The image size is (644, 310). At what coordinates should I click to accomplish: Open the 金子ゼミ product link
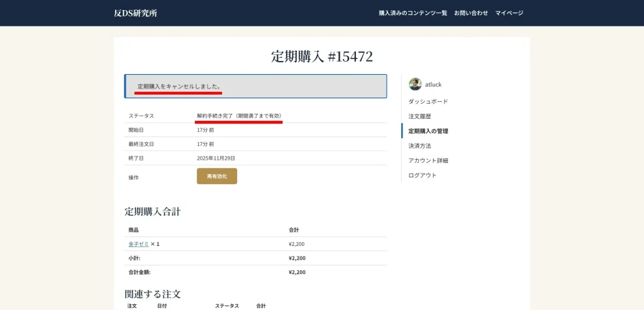(x=138, y=244)
